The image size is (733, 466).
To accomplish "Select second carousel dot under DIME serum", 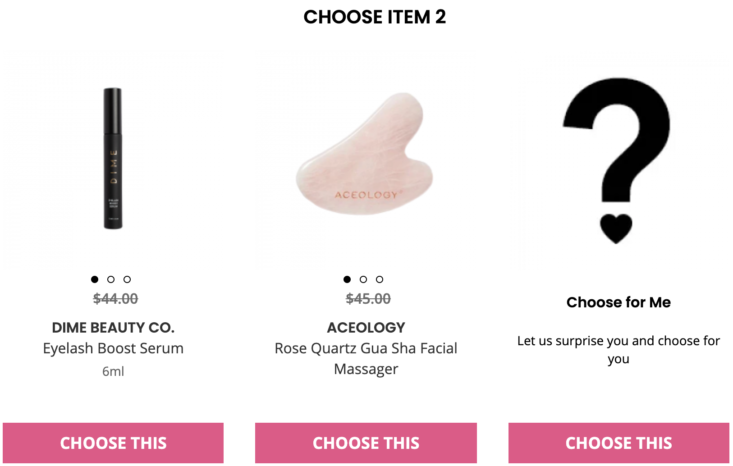I will pyautogui.click(x=111, y=280).
